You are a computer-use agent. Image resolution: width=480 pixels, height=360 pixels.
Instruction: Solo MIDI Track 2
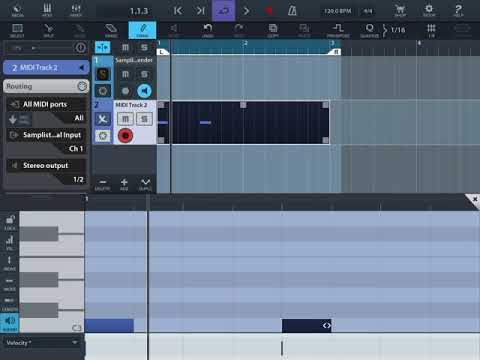click(x=144, y=119)
